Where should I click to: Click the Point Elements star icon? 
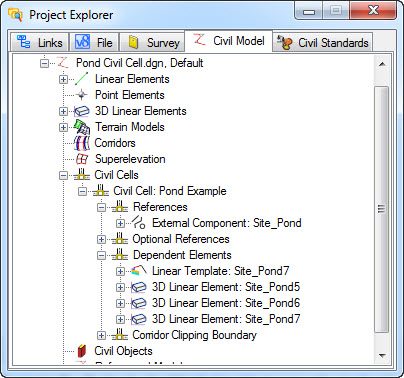81,95
